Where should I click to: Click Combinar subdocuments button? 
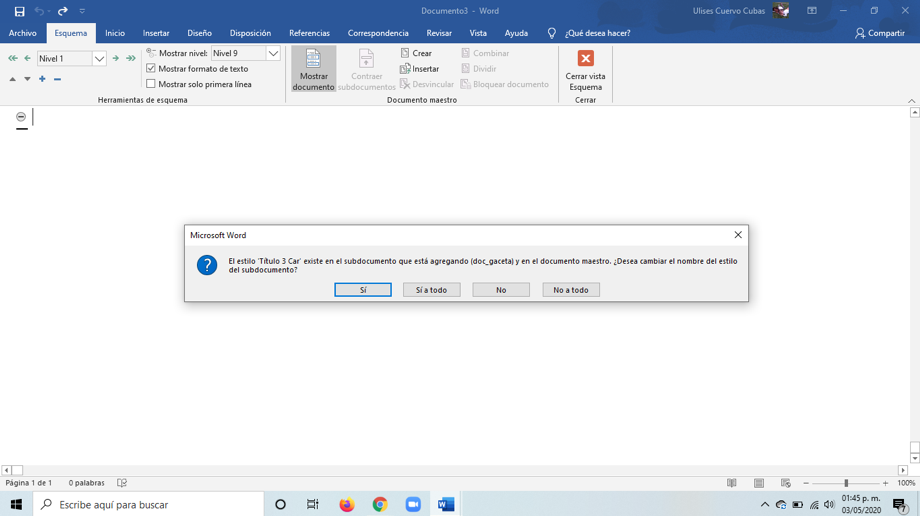click(x=485, y=53)
